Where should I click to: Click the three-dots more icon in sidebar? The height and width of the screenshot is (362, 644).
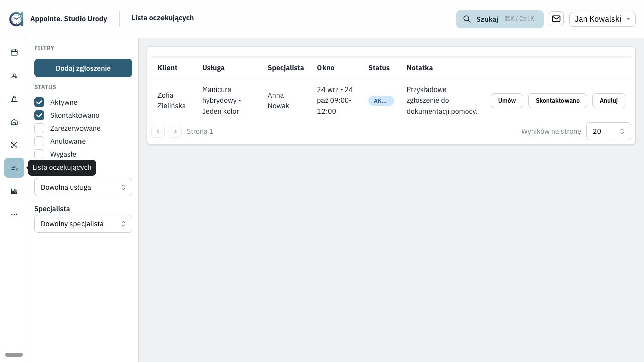click(x=14, y=214)
